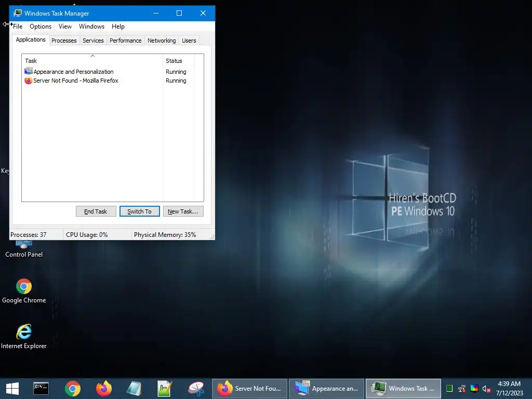Click the Task Manager title bar icon
The width and height of the screenshot is (532, 399).
[17, 13]
